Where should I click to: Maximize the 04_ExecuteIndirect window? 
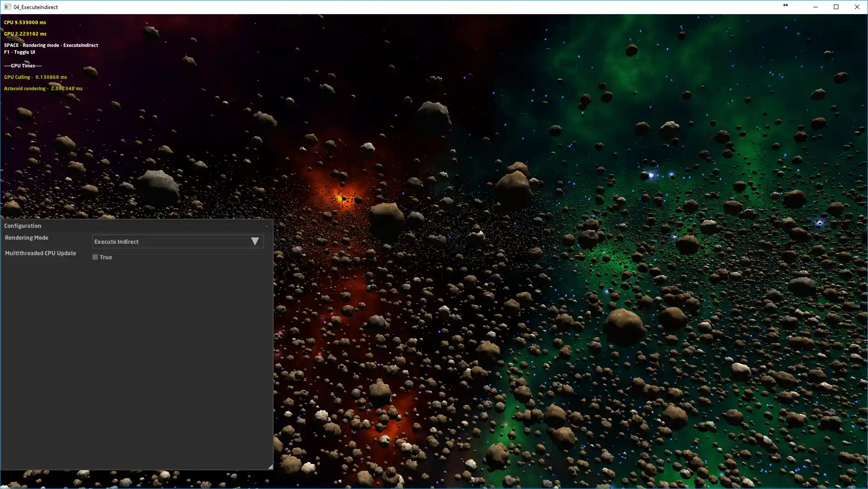(x=836, y=7)
